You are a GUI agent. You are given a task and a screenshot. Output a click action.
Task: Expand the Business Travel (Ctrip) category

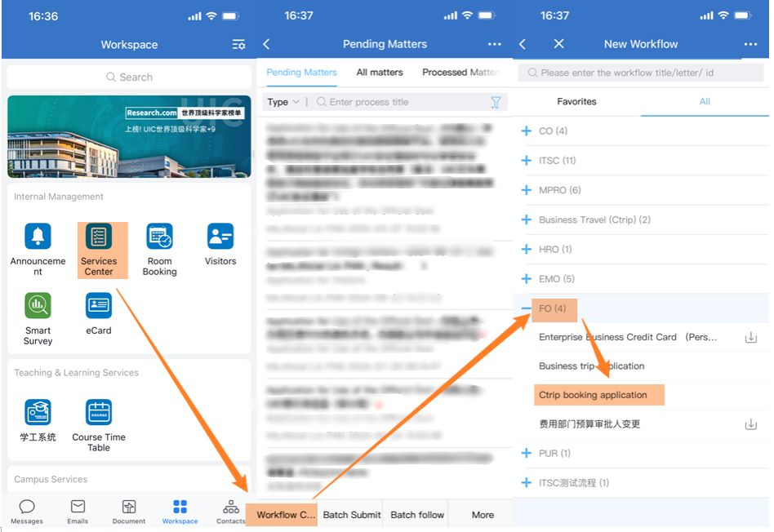point(527,219)
